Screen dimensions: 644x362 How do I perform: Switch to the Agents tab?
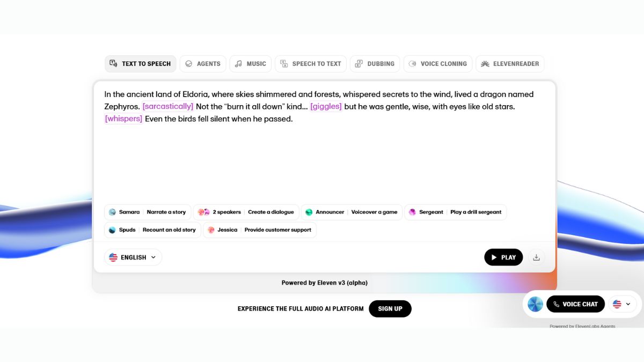203,63
